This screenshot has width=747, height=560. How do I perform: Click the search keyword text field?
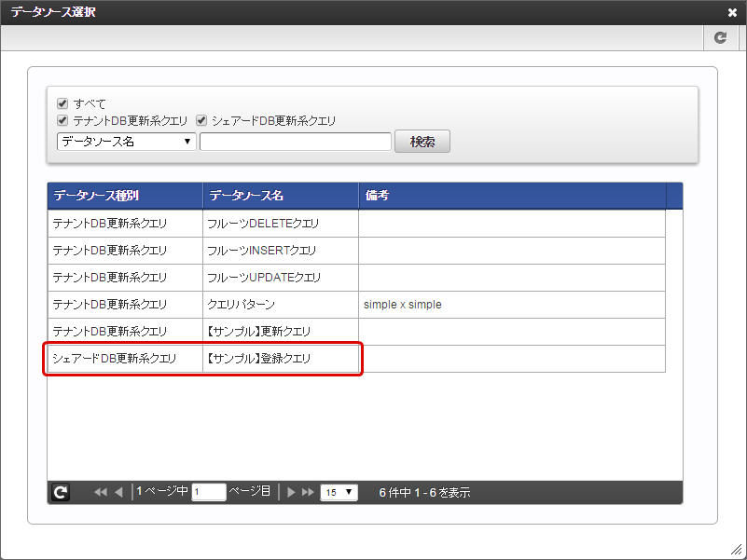[295, 142]
